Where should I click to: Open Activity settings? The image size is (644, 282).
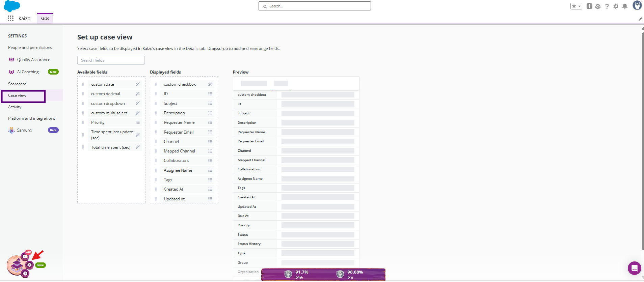[15, 107]
